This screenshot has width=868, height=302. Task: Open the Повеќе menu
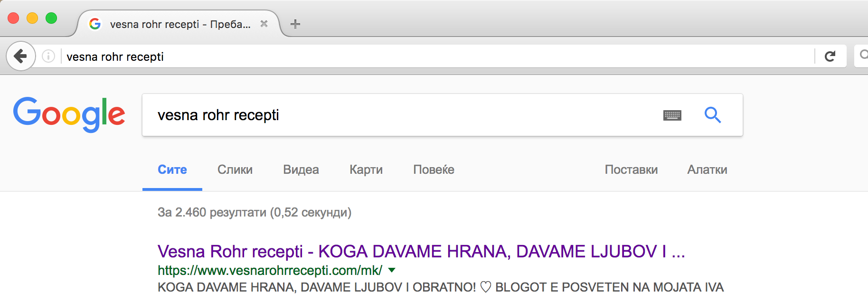(434, 170)
